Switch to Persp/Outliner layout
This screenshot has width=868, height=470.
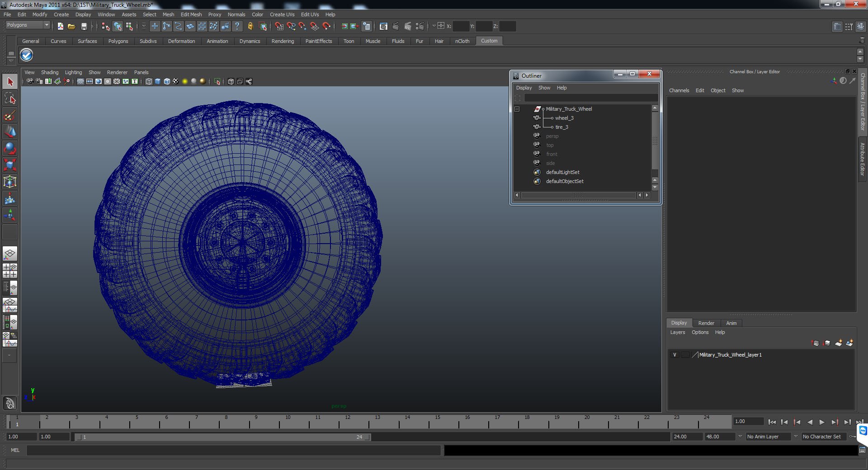pyautogui.click(x=10, y=287)
